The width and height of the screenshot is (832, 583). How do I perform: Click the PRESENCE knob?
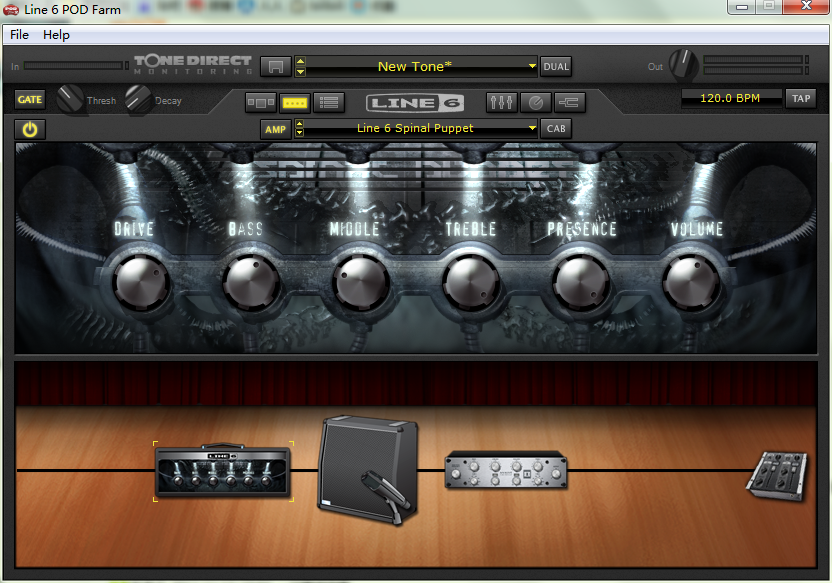point(581,283)
